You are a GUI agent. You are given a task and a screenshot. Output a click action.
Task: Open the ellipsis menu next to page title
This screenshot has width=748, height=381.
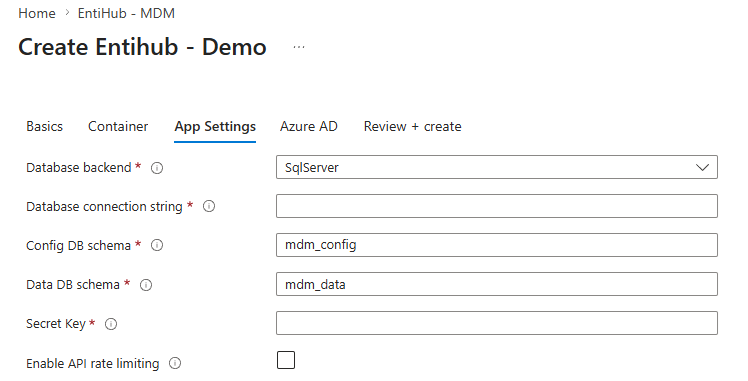pyautogui.click(x=299, y=47)
